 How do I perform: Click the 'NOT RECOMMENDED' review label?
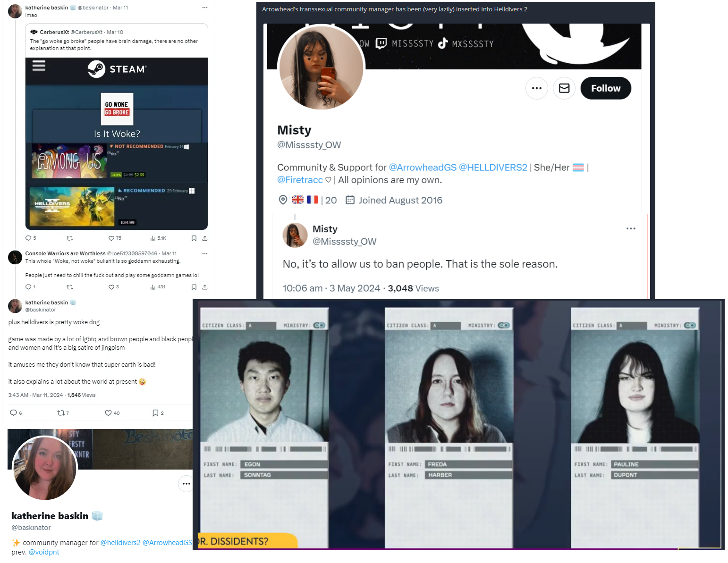point(139,146)
